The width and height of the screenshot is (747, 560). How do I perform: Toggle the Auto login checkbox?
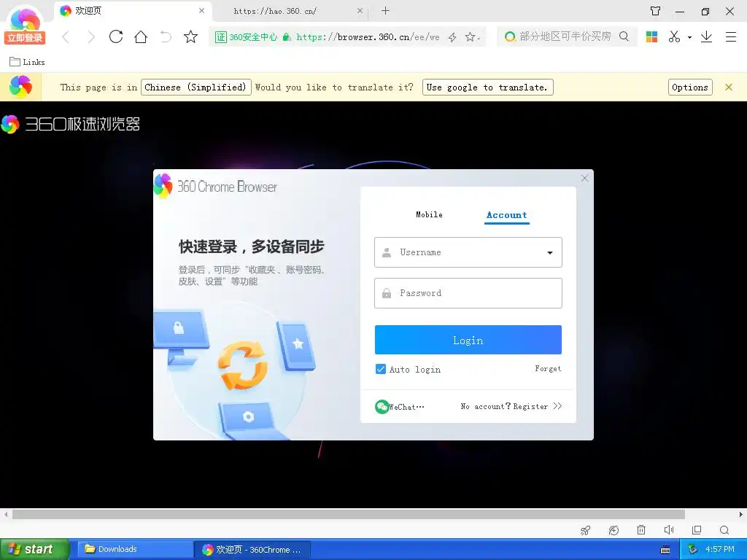[x=381, y=369]
